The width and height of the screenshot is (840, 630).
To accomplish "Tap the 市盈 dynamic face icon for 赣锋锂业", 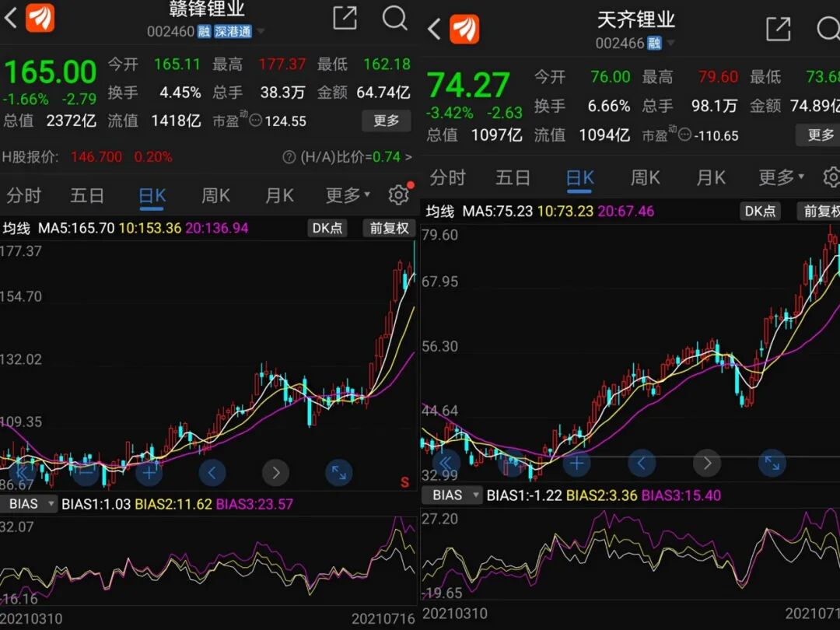I will (256, 121).
